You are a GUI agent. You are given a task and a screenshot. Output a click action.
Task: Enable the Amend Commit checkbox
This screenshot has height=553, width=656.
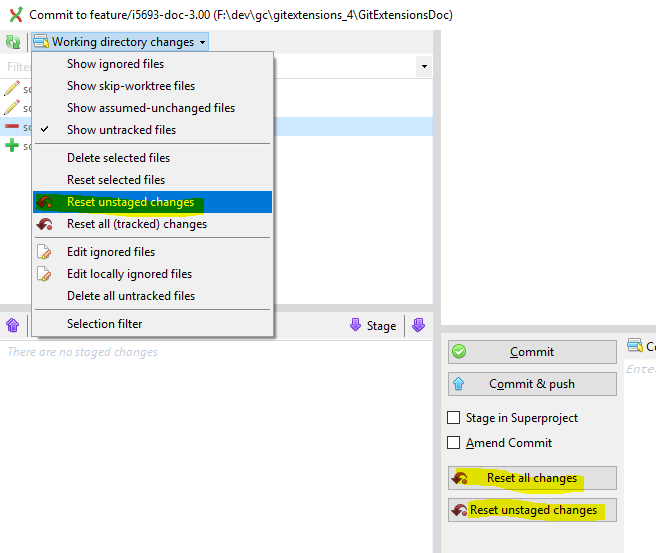(454, 443)
